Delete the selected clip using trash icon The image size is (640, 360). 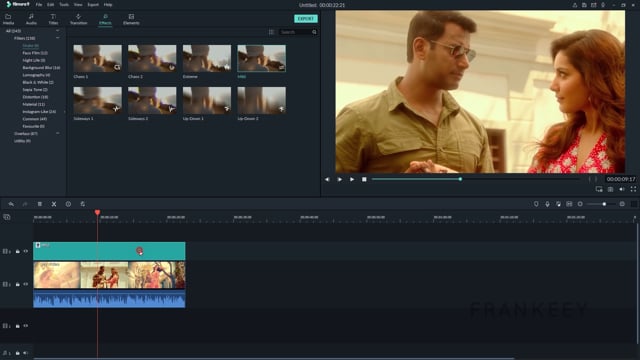[40, 204]
